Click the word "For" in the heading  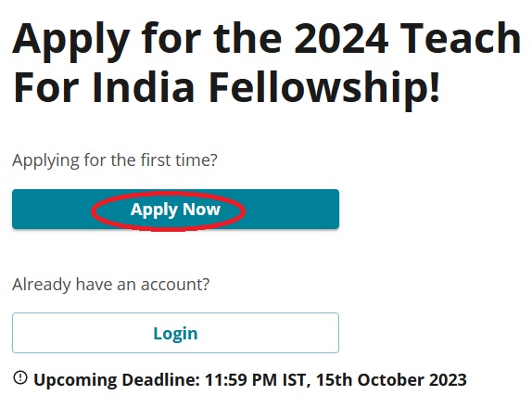point(45,86)
